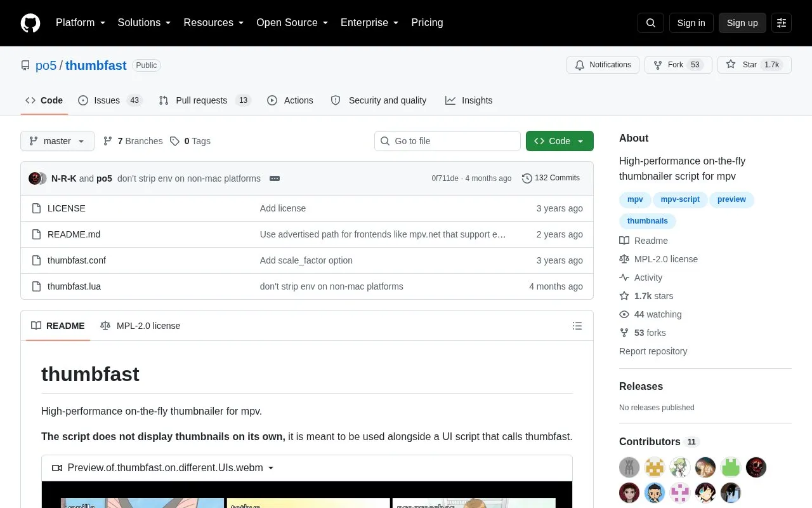View the 0 Tags list
This screenshot has width=812, height=508.
coord(190,141)
